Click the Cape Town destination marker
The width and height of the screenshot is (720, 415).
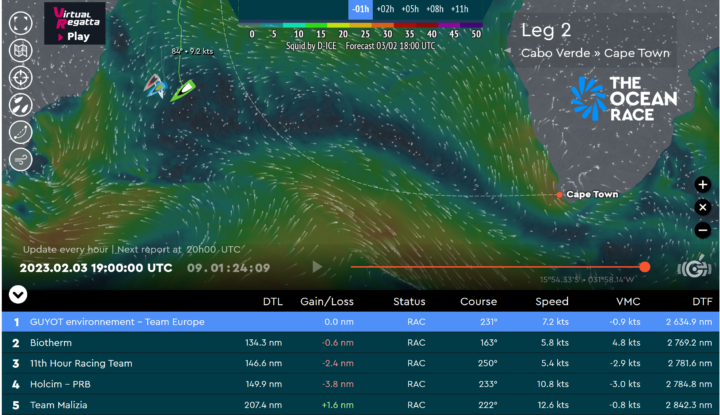pyautogui.click(x=559, y=195)
